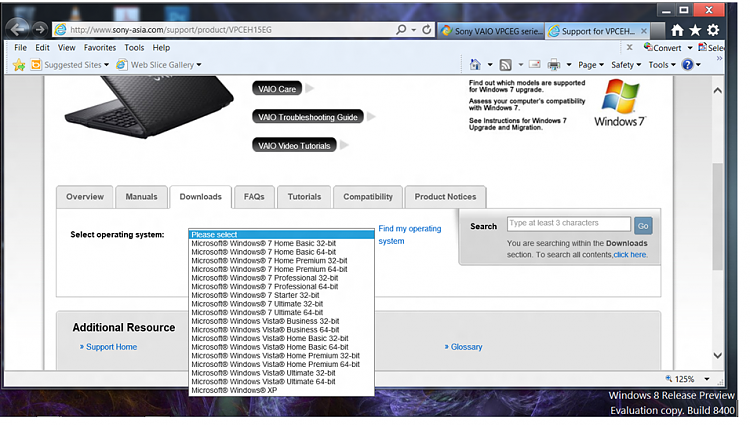Screen dimensions: 750x425
Task: Open the Favorites menu
Action: (x=99, y=47)
